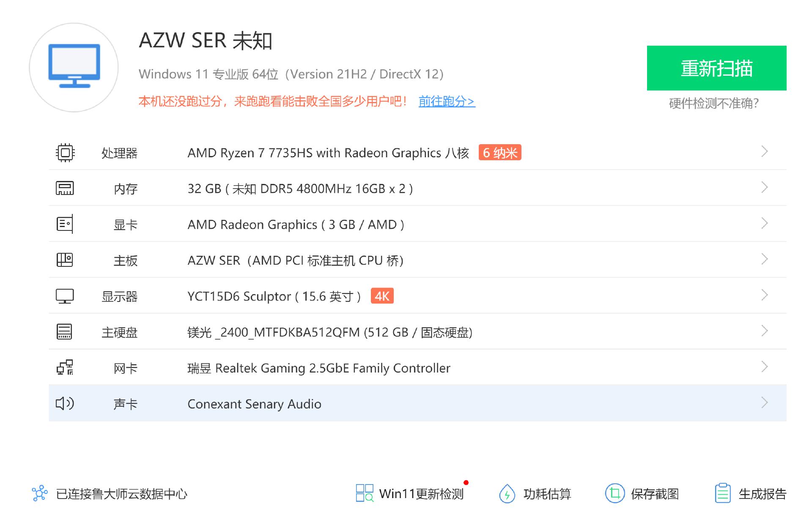Image resolution: width=812 pixels, height=526 pixels.
Task: Click the 声卡 speaker icon
Action: [x=66, y=404]
